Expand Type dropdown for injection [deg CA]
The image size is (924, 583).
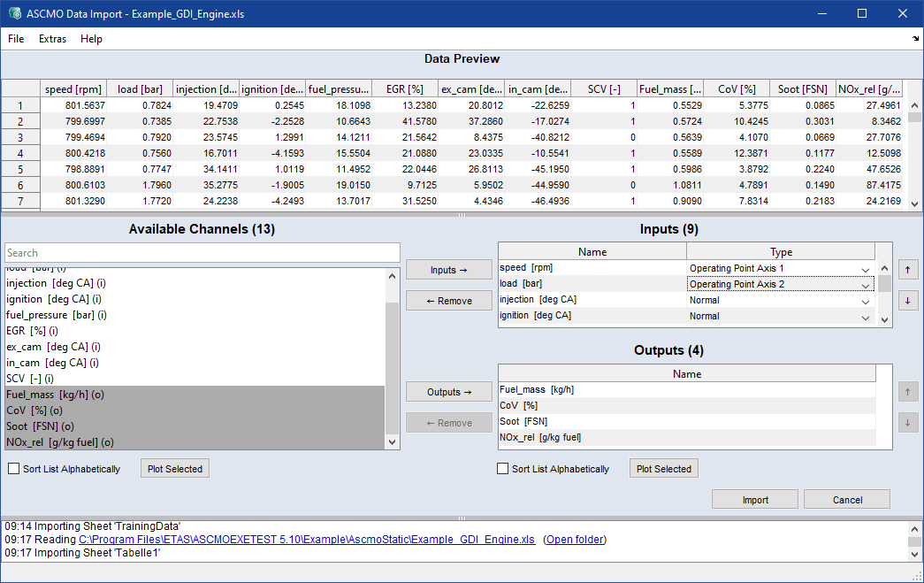[x=865, y=301]
